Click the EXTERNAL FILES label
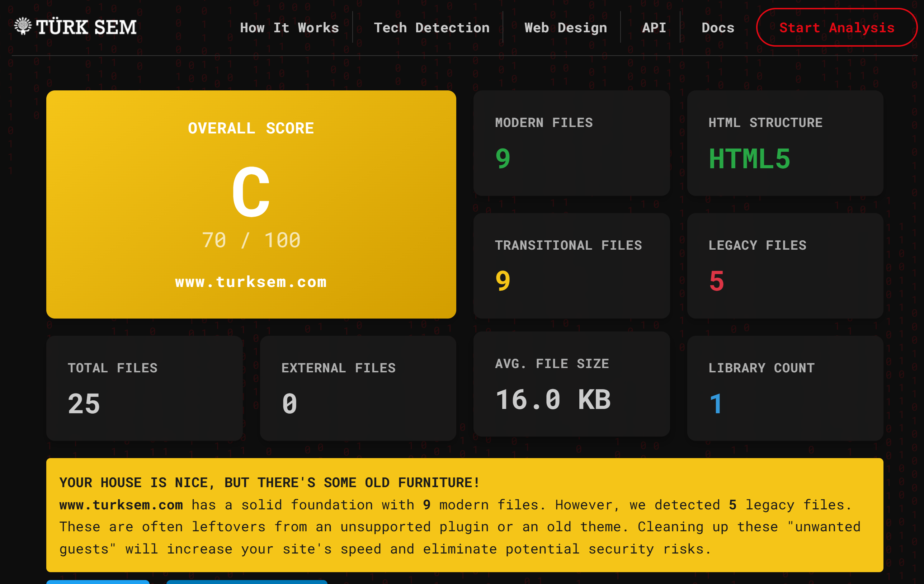924x584 pixels. 339,368
